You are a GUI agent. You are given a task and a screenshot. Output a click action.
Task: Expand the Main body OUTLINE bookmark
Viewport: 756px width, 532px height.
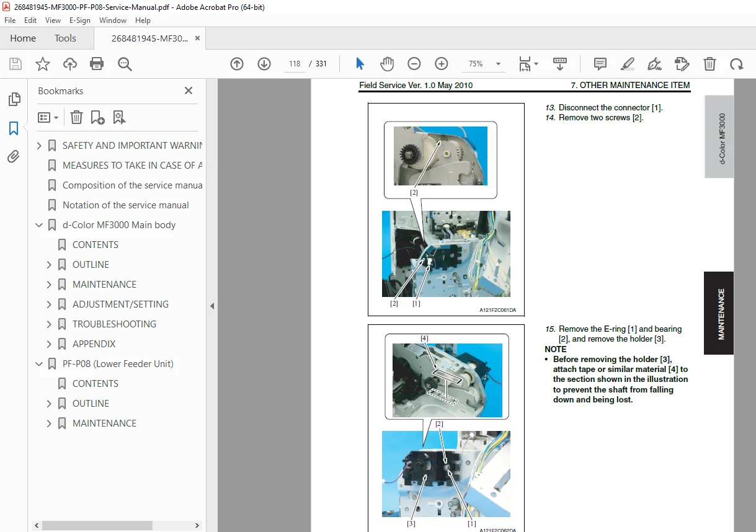[49, 265]
